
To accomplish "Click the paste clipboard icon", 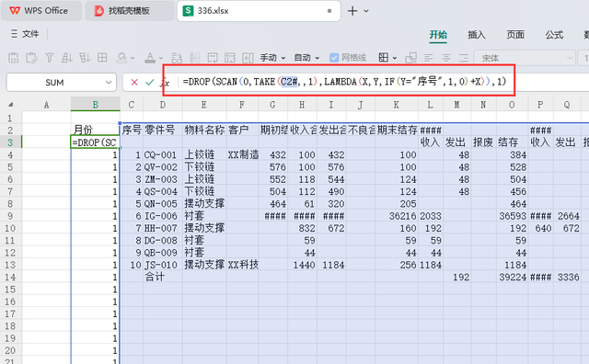I will pyautogui.click(x=14, y=57).
